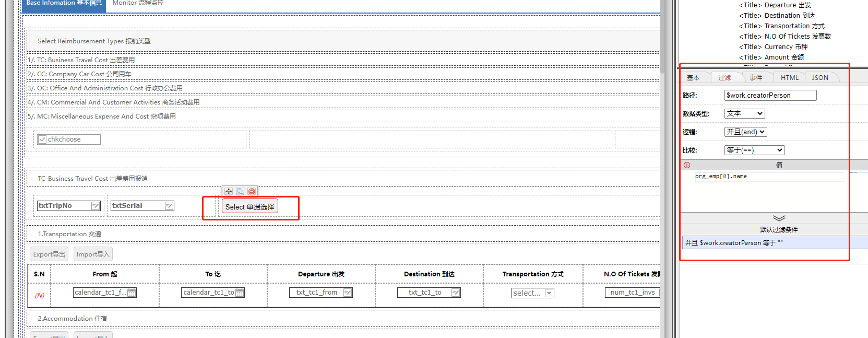Select tree item <Title> N.O Of Tickets 发票数

[785, 37]
